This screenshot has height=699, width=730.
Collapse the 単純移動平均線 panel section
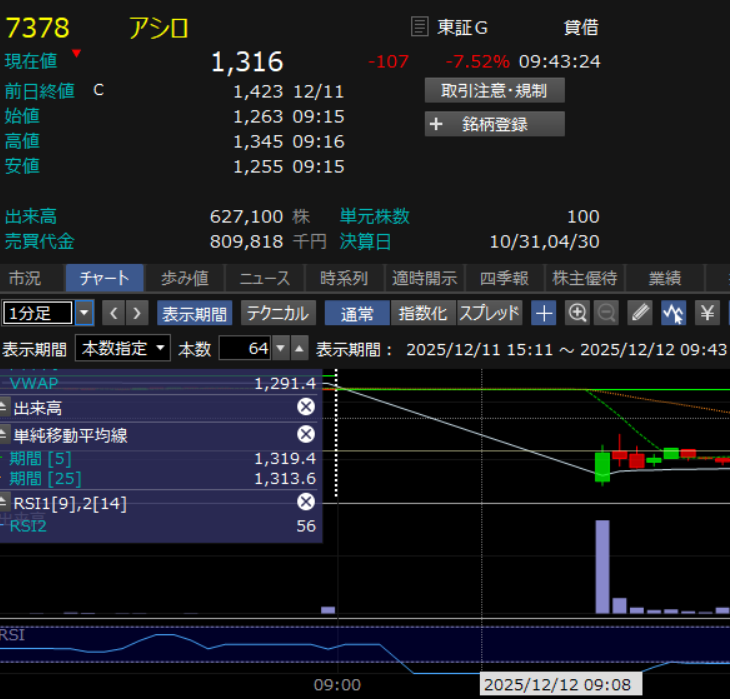coord(5,435)
